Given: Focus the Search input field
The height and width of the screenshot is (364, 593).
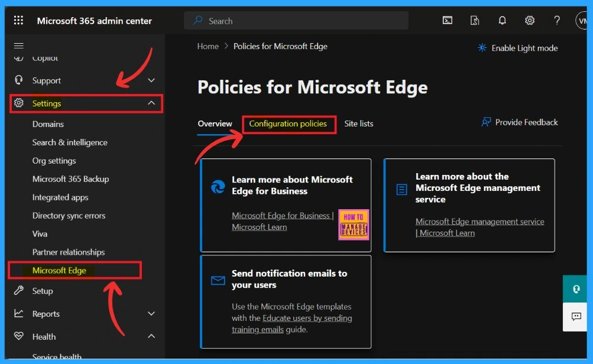Looking at the screenshot, I should [x=296, y=21].
